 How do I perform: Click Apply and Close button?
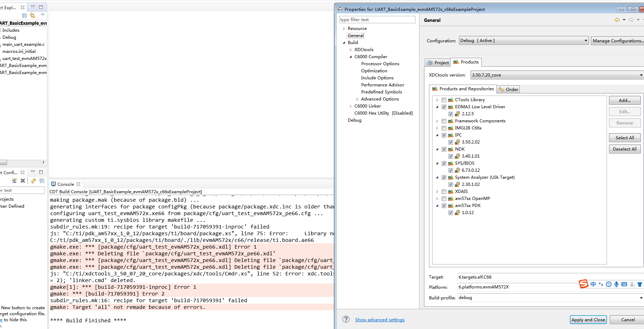click(588, 319)
